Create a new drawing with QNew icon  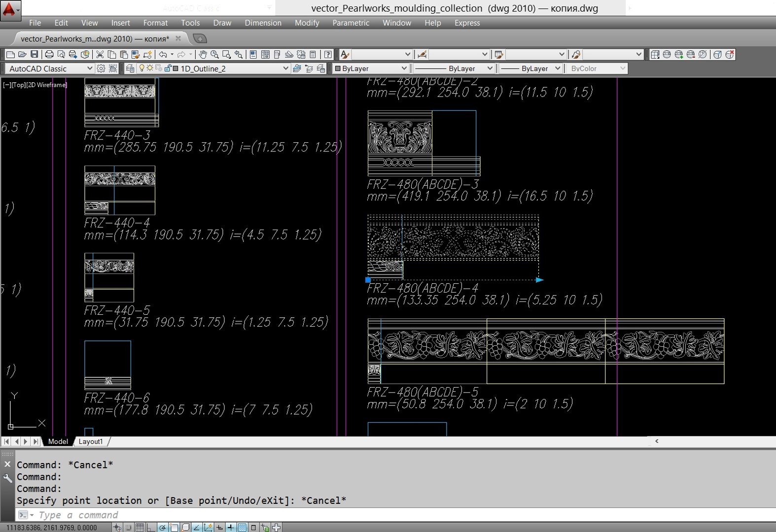(10, 54)
